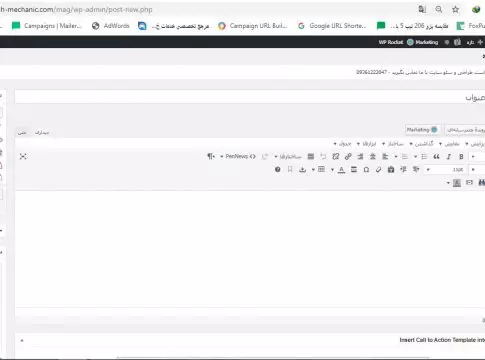The image size is (485, 360).
Task: Click the Marketing button above the editor
Action: [422, 130]
